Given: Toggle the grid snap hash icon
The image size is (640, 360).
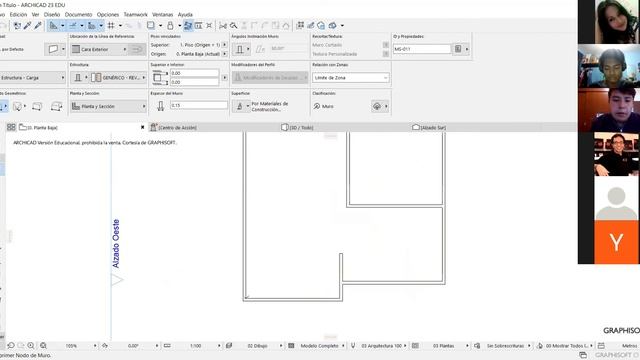Looking at the screenshot, I should [x=111, y=25].
